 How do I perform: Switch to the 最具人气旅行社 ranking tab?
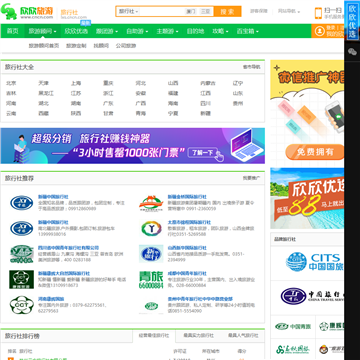(x=243, y=335)
